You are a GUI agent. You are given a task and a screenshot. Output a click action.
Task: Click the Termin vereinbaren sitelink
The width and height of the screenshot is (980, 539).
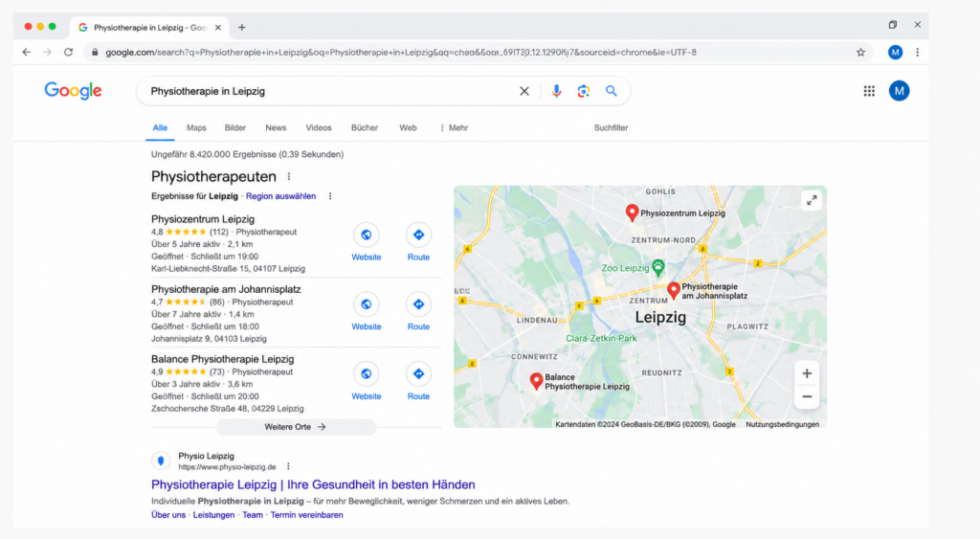pos(307,515)
